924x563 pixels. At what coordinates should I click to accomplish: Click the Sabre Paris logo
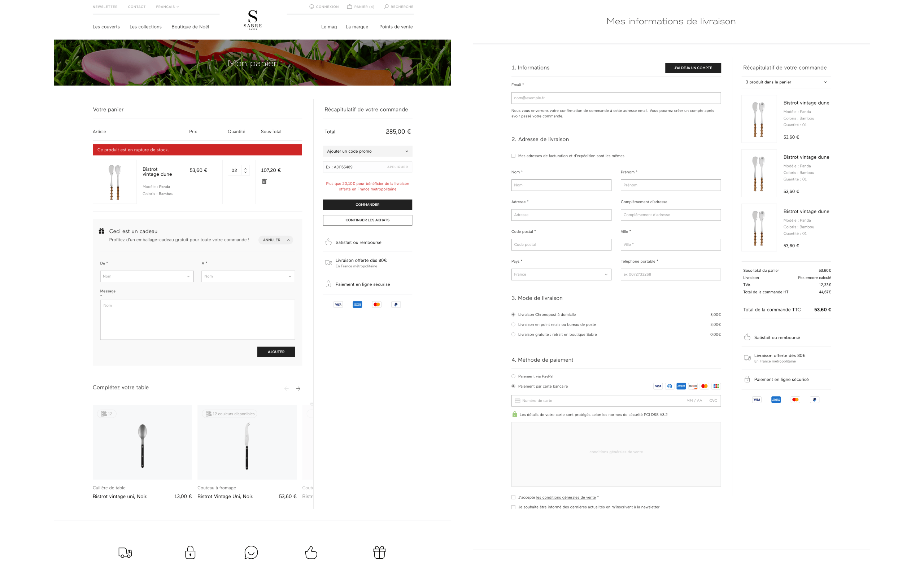pyautogui.click(x=253, y=20)
